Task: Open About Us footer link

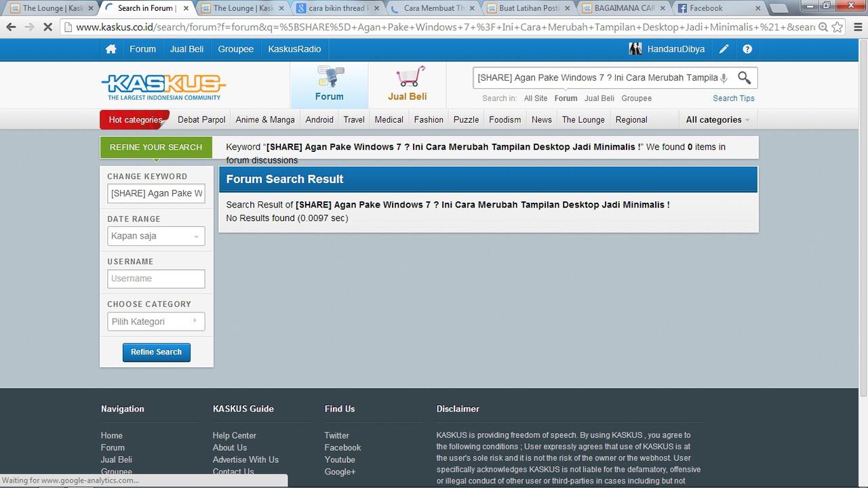Action: tap(230, 447)
